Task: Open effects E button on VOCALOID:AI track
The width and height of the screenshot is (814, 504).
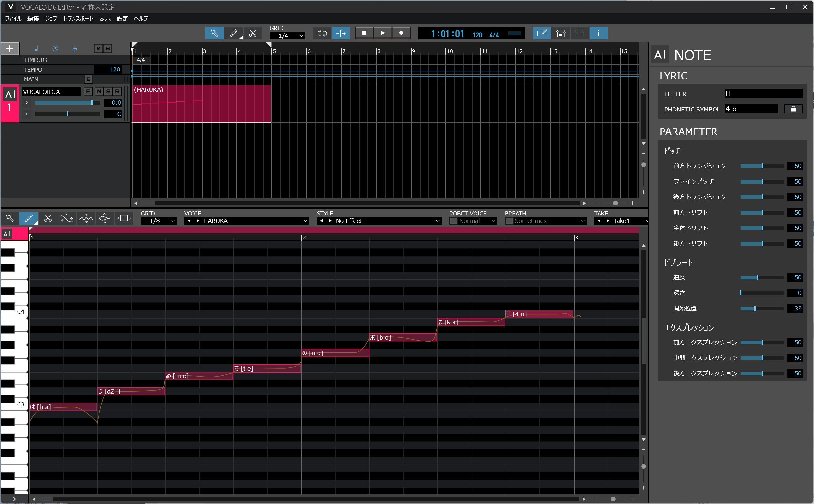Action: pos(88,91)
